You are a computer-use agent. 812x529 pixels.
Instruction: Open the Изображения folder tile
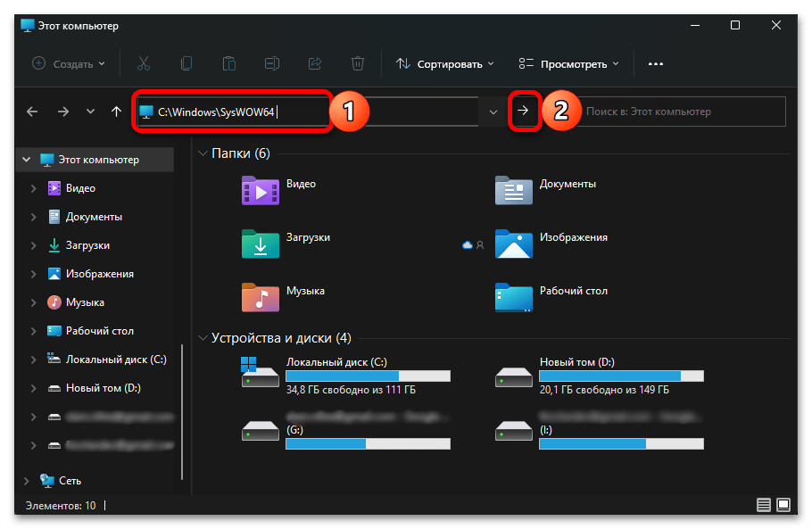[551, 244]
